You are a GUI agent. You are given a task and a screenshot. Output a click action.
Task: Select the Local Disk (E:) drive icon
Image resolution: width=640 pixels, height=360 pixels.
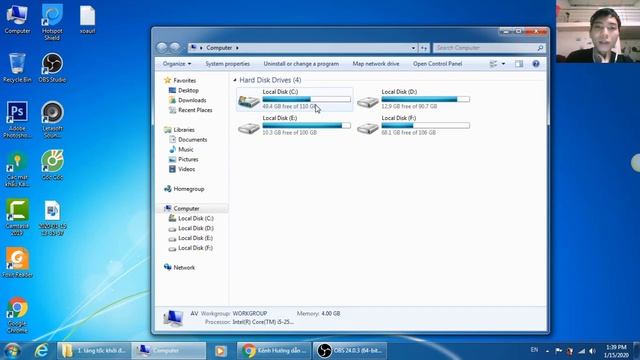[249, 127]
